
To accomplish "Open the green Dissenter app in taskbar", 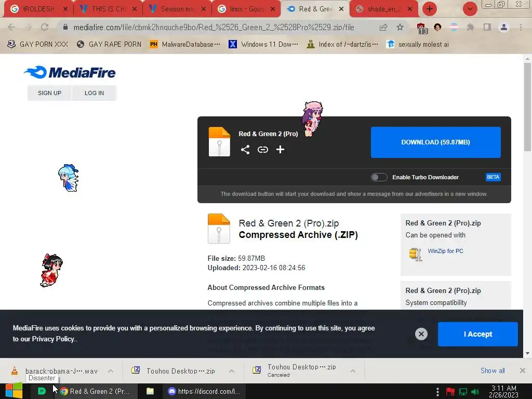I will pos(42,391).
